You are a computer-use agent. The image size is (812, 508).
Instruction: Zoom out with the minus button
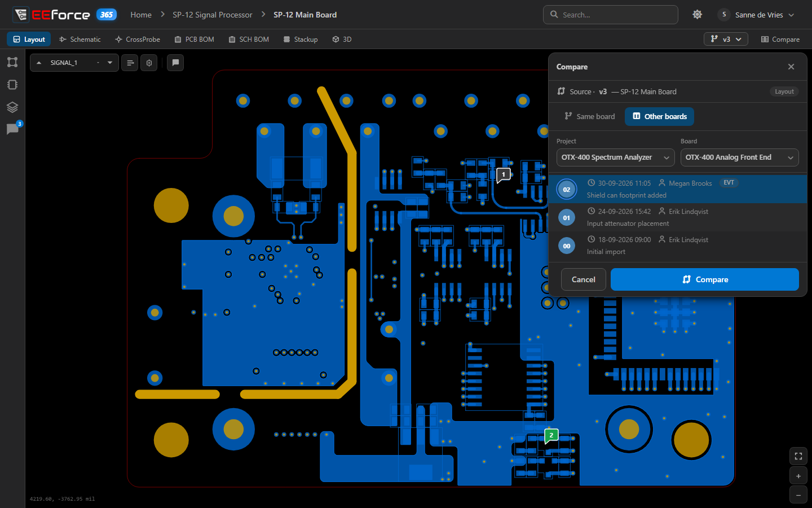pyautogui.click(x=798, y=495)
